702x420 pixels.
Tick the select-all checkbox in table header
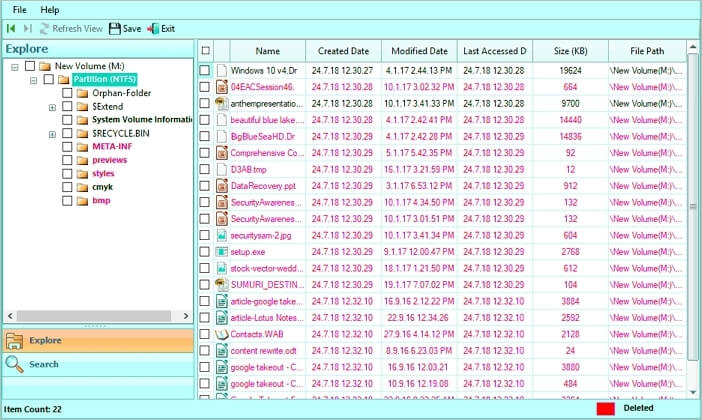pos(205,50)
